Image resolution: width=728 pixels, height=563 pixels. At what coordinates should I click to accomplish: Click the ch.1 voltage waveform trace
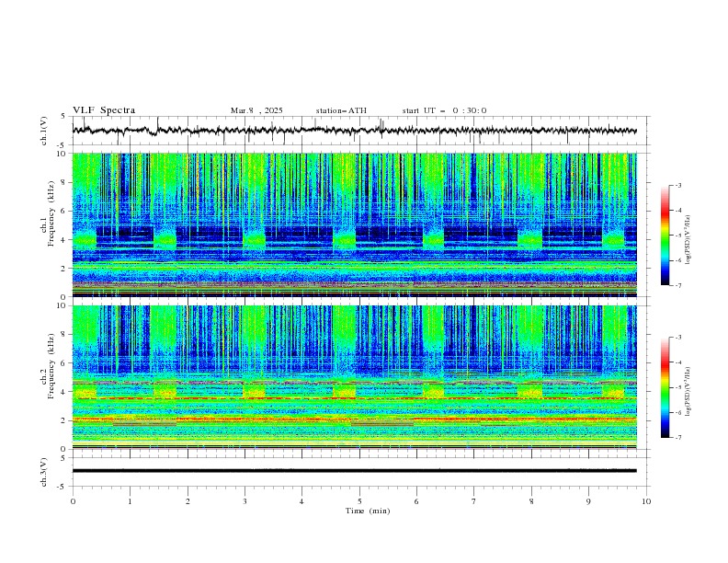coord(354,131)
